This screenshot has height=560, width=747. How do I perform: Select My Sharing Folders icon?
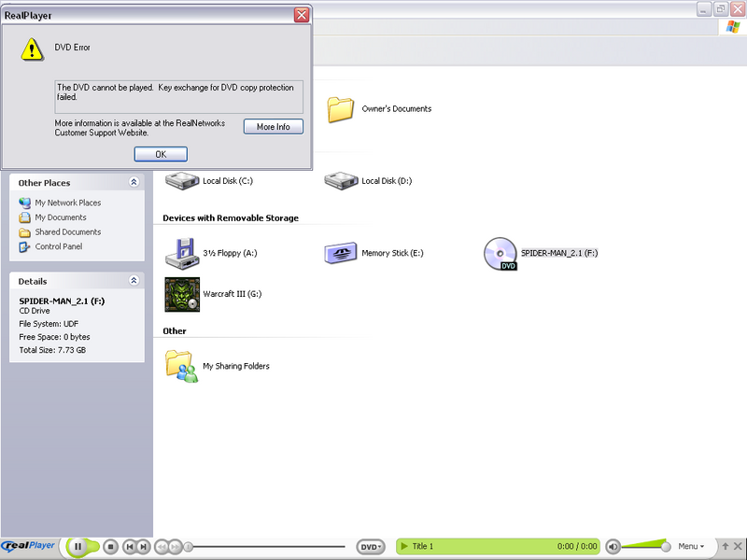pyautogui.click(x=181, y=366)
